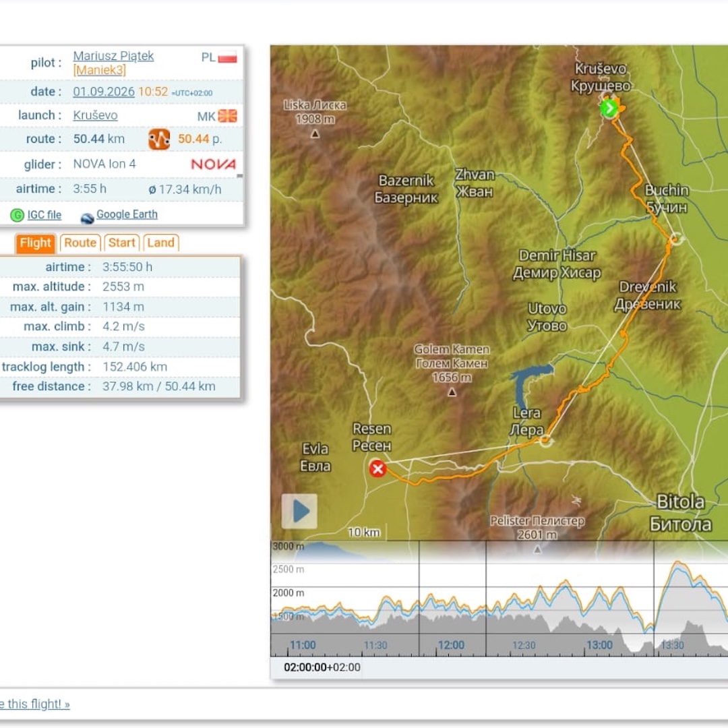This screenshot has height=728, width=728.
Task: Click the orange route type icon
Action: click(x=159, y=140)
